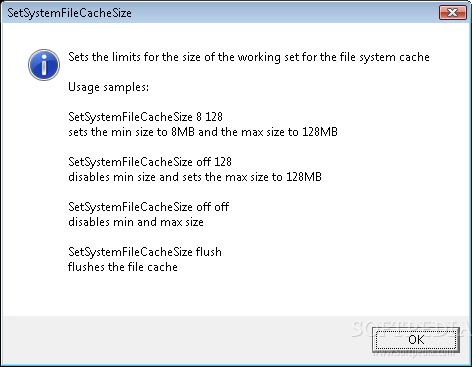Image resolution: width=472 pixels, height=367 pixels.
Task: Click the 'SetSystemFileCacheSize flush' sample command
Action: [x=145, y=252]
